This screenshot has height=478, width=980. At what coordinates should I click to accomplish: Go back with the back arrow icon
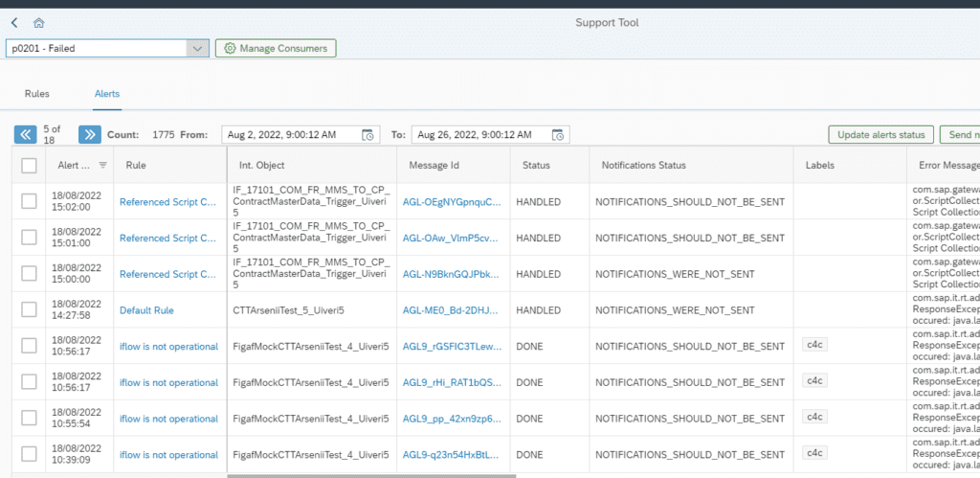pyautogui.click(x=14, y=23)
